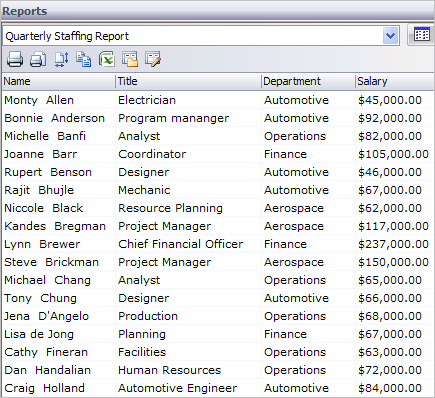Screen dimensions: 435x398
Task: Click the $84,000.00 salary cell
Action: pos(395,388)
